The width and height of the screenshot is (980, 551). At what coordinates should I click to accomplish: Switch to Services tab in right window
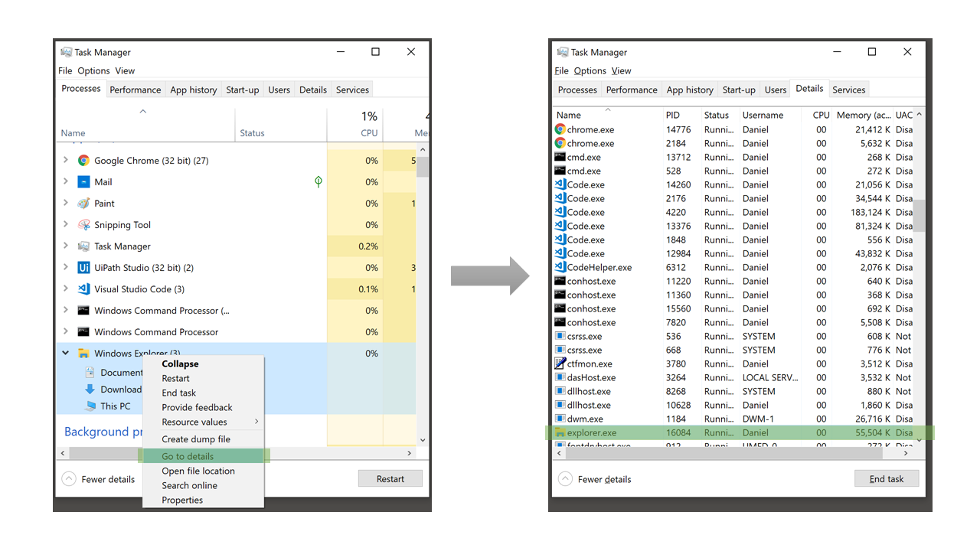point(848,90)
